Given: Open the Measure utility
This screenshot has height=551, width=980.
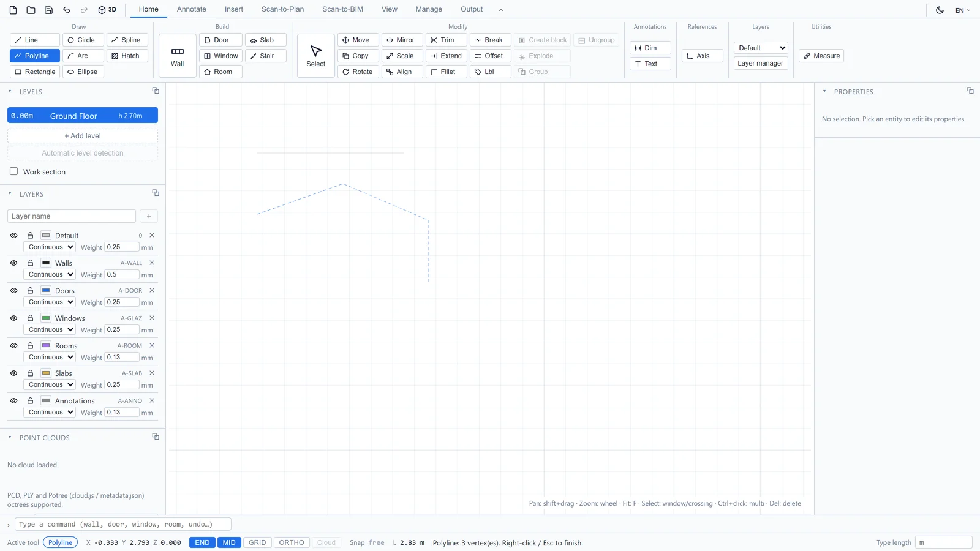Looking at the screenshot, I should coord(821,56).
